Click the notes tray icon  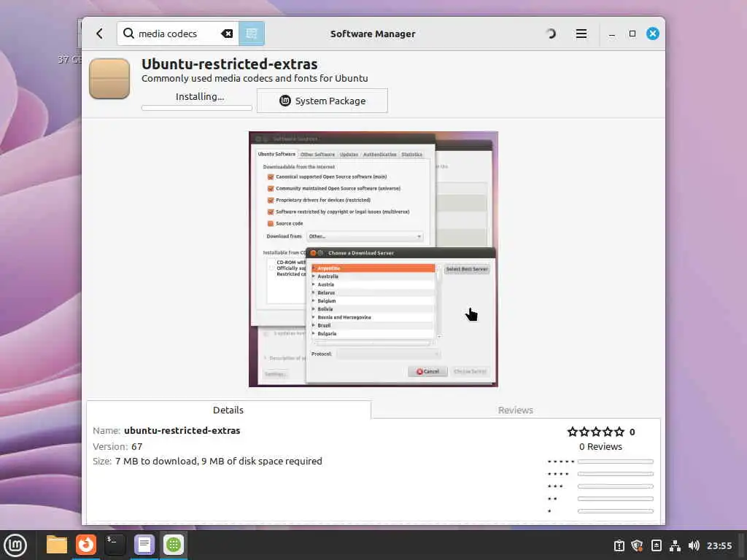[x=656, y=545]
